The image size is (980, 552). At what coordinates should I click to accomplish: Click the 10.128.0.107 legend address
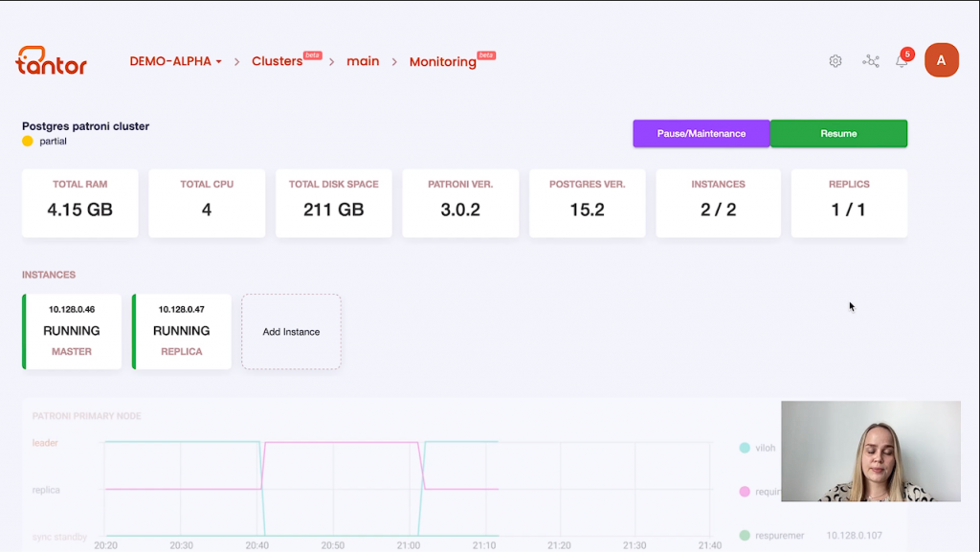coord(855,535)
